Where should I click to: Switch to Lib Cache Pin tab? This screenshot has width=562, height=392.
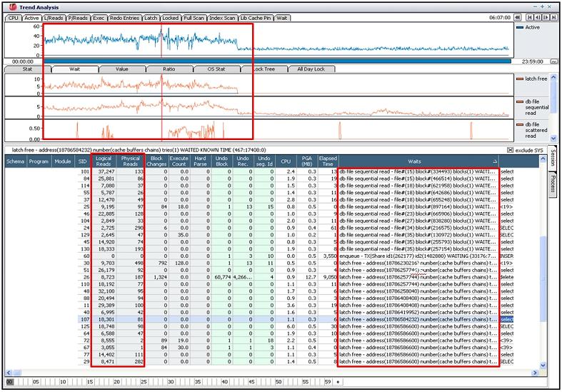(256, 18)
